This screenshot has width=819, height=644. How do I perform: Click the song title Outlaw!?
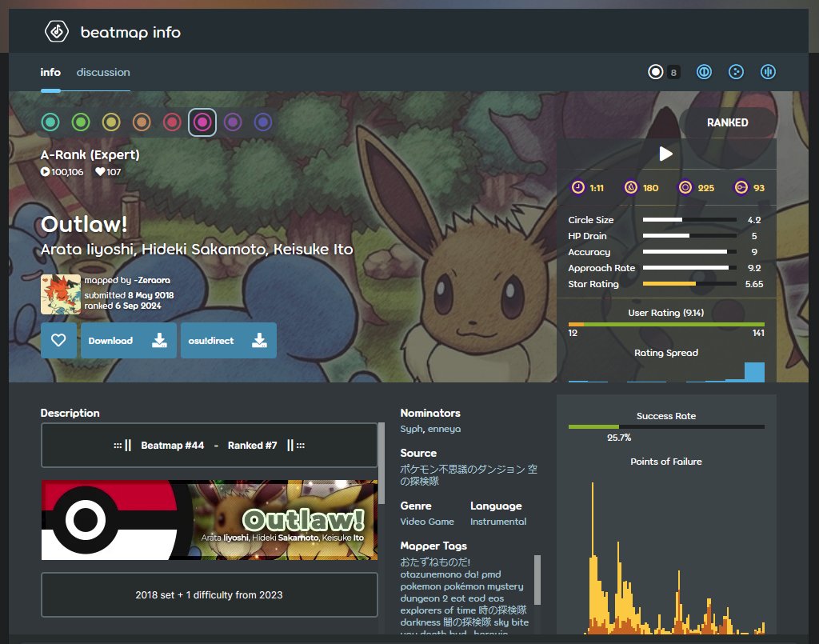coord(84,225)
